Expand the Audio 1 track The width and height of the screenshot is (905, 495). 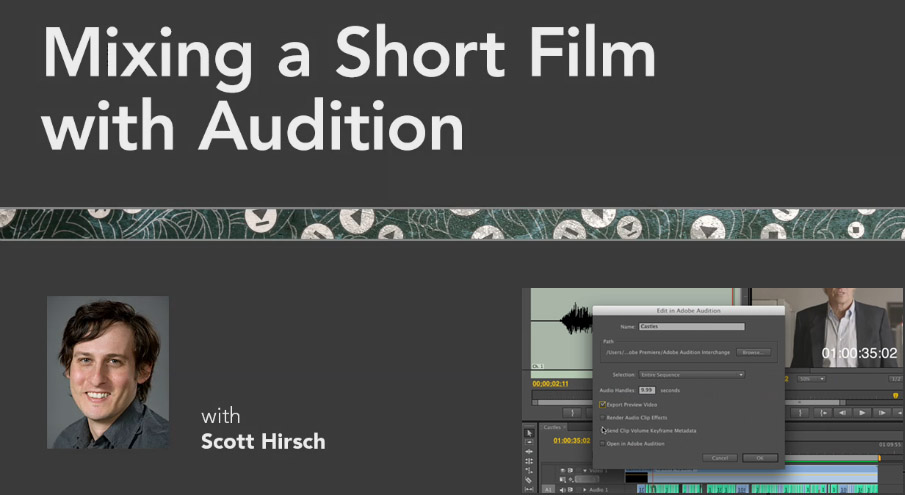[585, 490]
